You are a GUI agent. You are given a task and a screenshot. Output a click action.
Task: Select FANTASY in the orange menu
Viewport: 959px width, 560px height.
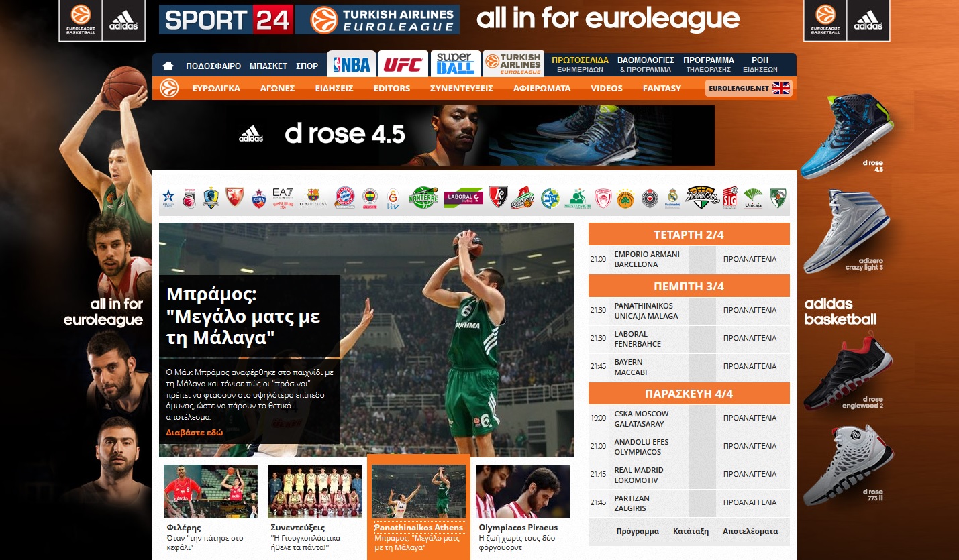662,88
